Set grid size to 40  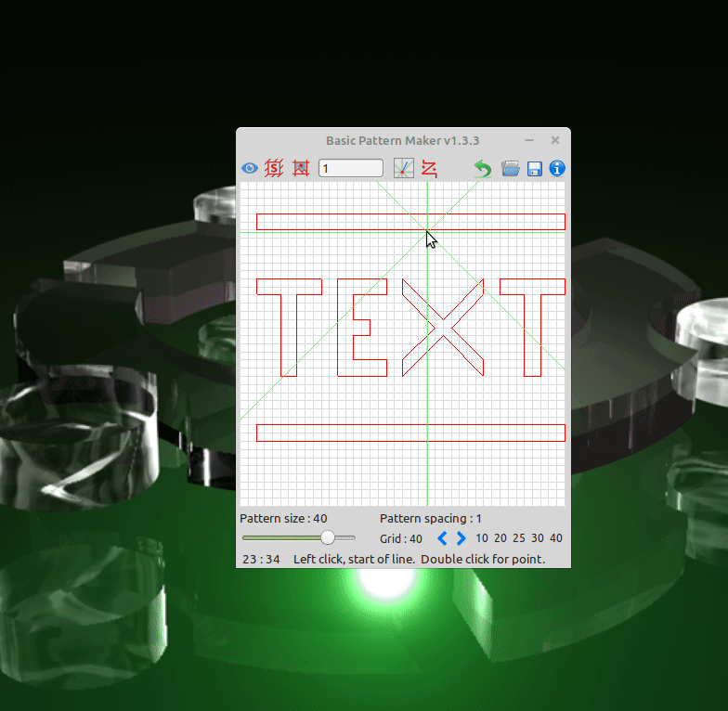point(556,538)
